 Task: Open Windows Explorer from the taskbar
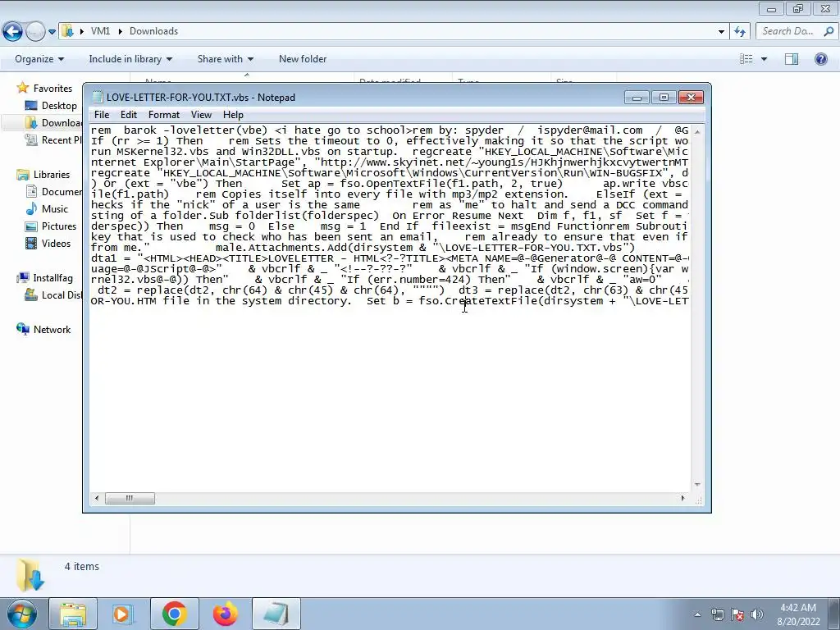(73, 614)
